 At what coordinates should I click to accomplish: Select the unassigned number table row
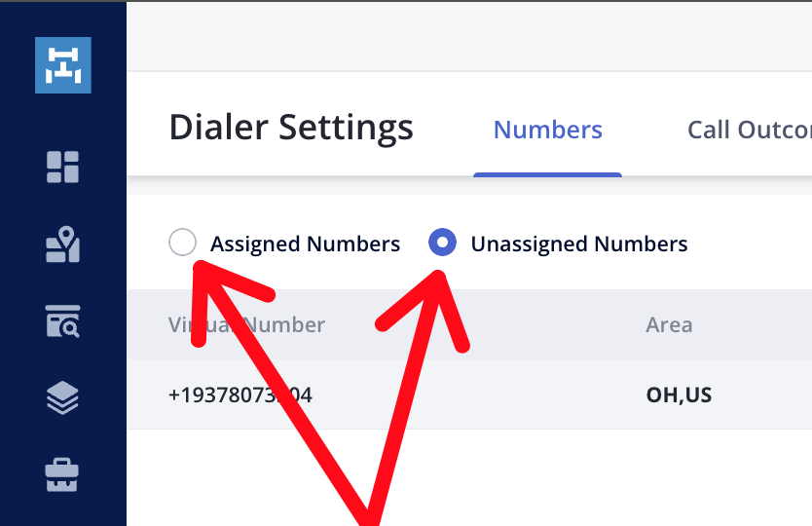pyautogui.click(x=469, y=394)
